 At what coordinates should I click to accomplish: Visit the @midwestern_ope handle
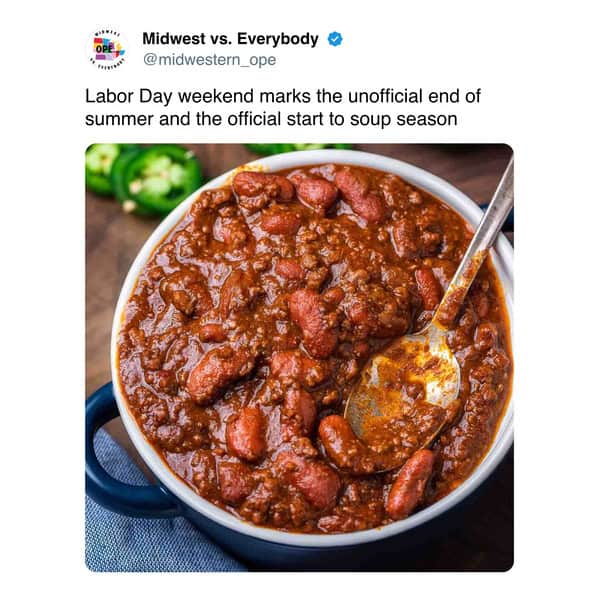click(x=209, y=60)
